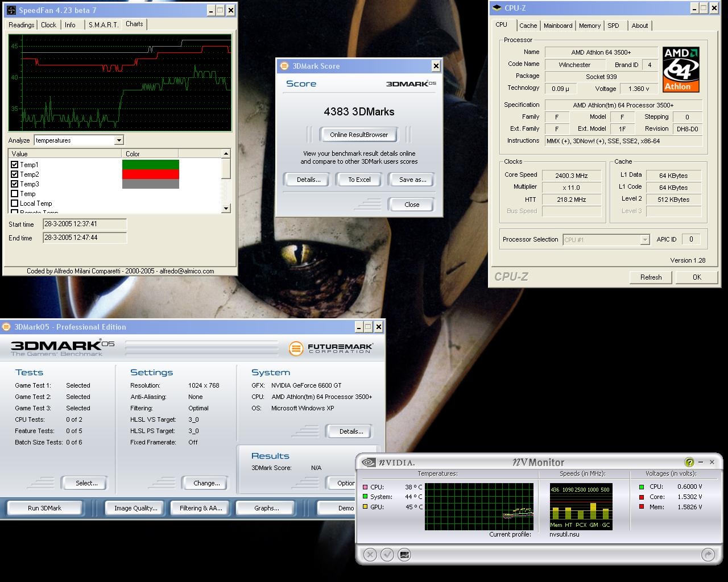
Task: Click the Futuremark Corporation logo
Action: click(x=331, y=348)
